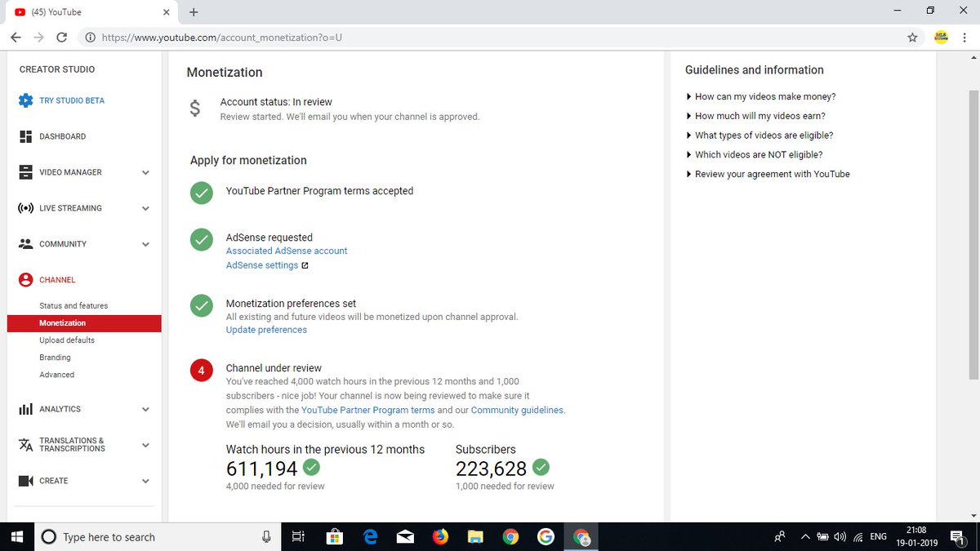This screenshot has width=980, height=551.
Task: Expand the Create section
Action: tap(145, 481)
